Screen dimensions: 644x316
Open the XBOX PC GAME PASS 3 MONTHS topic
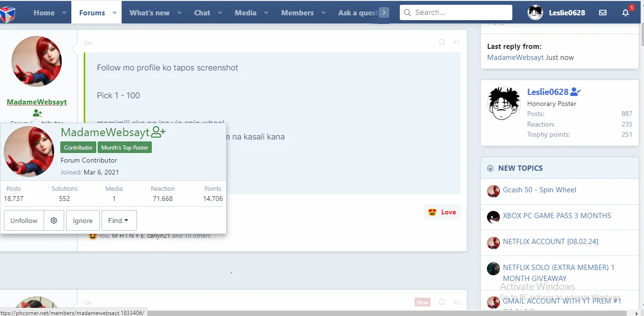coord(557,216)
